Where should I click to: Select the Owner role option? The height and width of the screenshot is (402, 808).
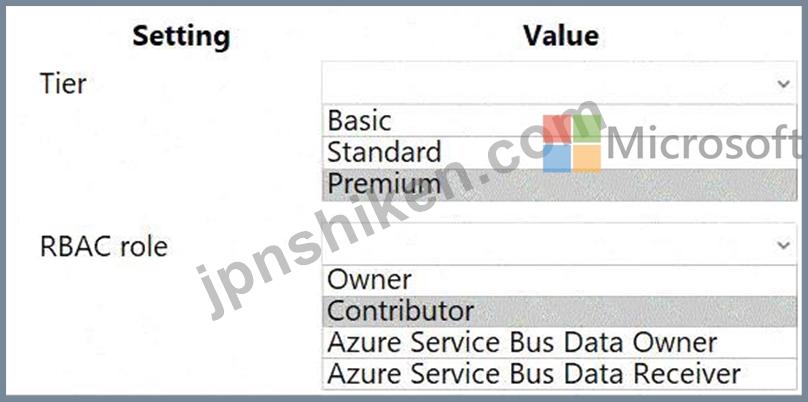tap(559, 280)
